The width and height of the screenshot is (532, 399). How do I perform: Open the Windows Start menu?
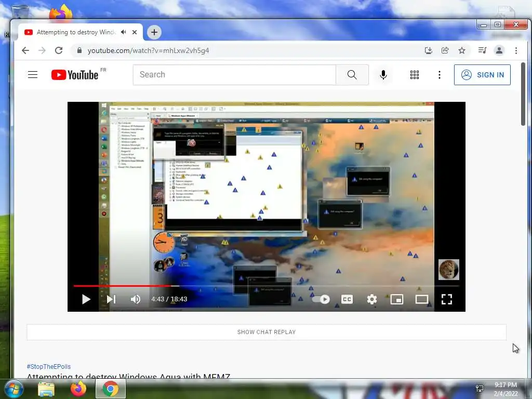[14, 389]
